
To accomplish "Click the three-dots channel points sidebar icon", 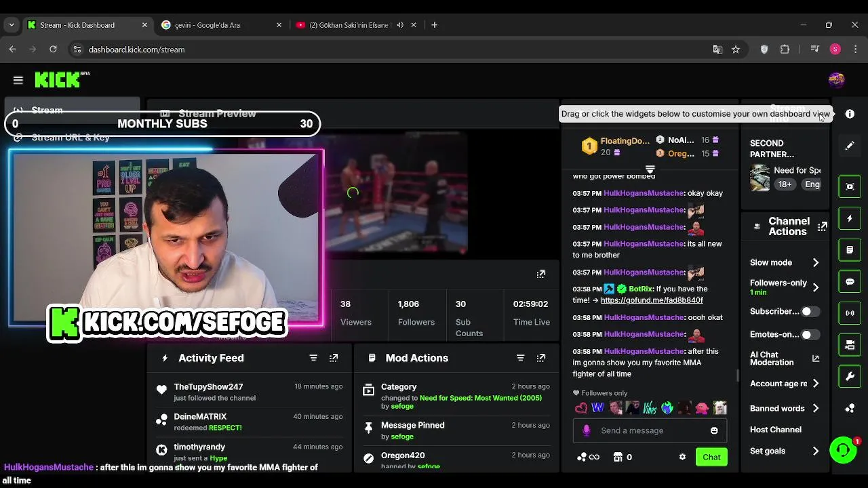I will tap(850, 408).
